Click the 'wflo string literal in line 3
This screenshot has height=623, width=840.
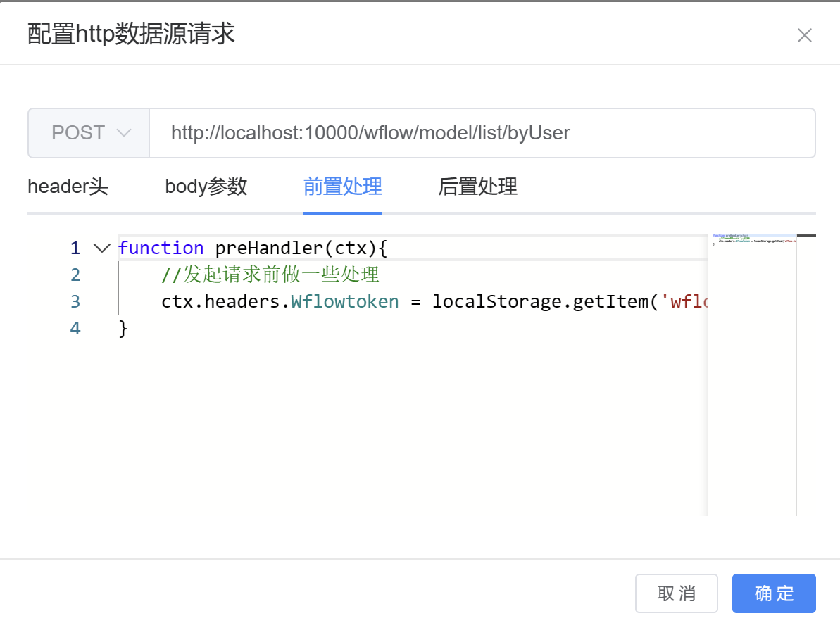(x=684, y=301)
